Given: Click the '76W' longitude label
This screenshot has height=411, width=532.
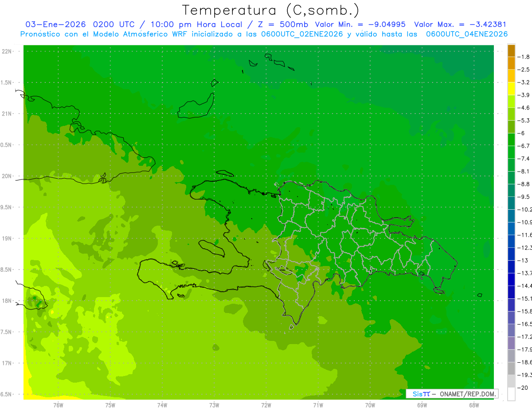Looking at the screenshot, I should pos(59,405).
